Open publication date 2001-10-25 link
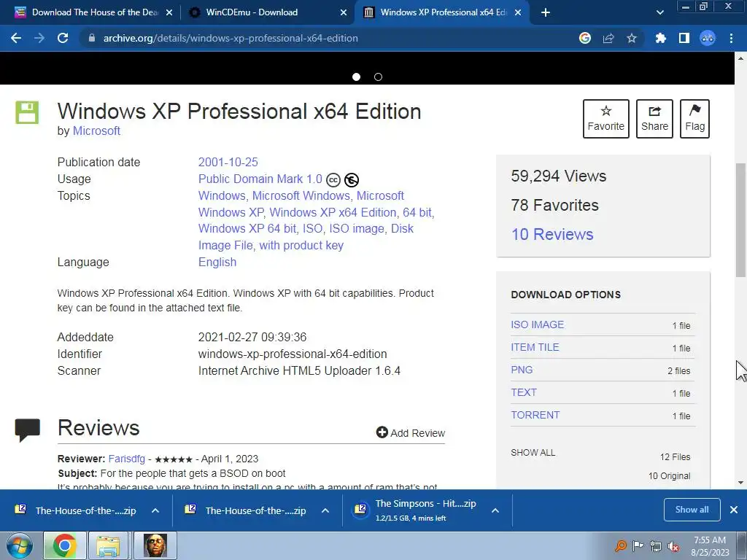This screenshot has height=560, width=747. click(x=228, y=162)
